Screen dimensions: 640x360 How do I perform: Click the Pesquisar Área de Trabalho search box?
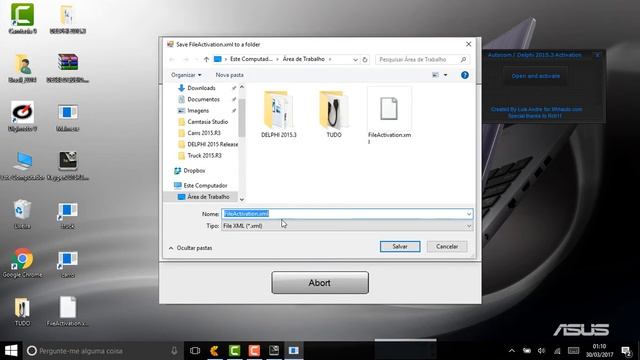pyautogui.click(x=422, y=60)
